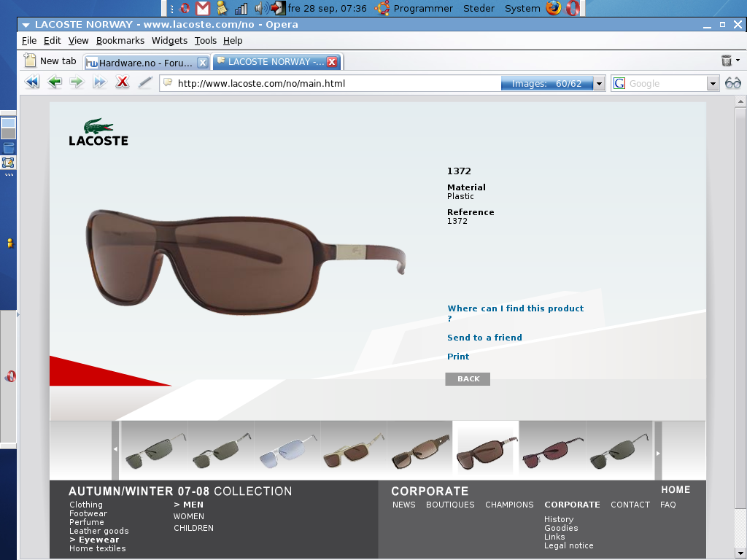747x560 pixels.
Task: Open the BOUTIQUES page
Action: tap(450, 505)
